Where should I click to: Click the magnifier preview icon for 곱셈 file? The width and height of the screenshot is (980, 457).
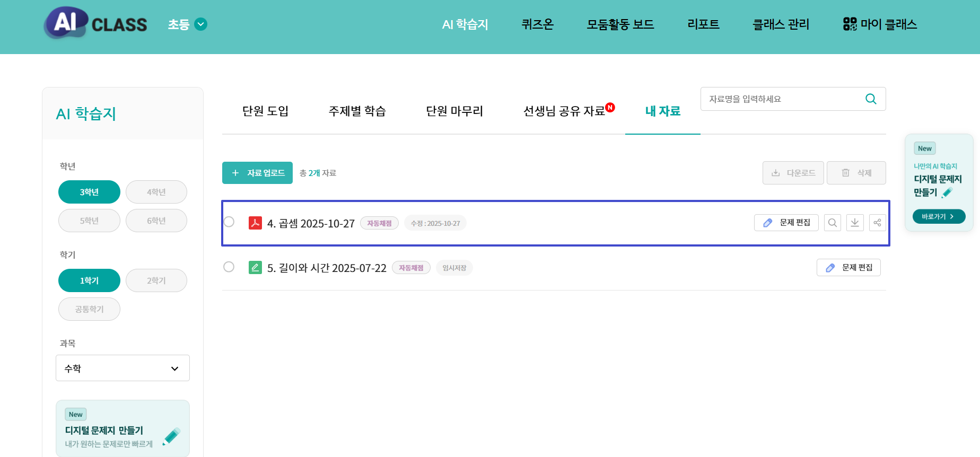pyautogui.click(x=832, y=223)
